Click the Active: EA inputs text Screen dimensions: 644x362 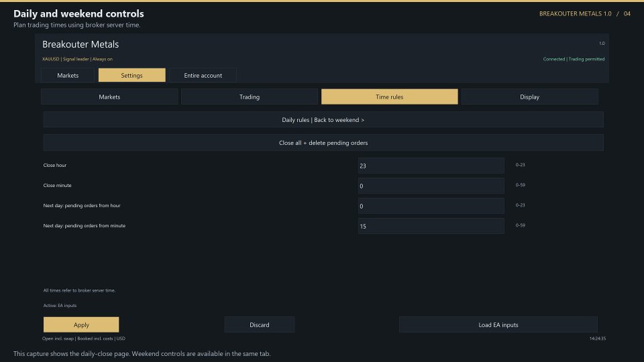click(x=60, y=306)
